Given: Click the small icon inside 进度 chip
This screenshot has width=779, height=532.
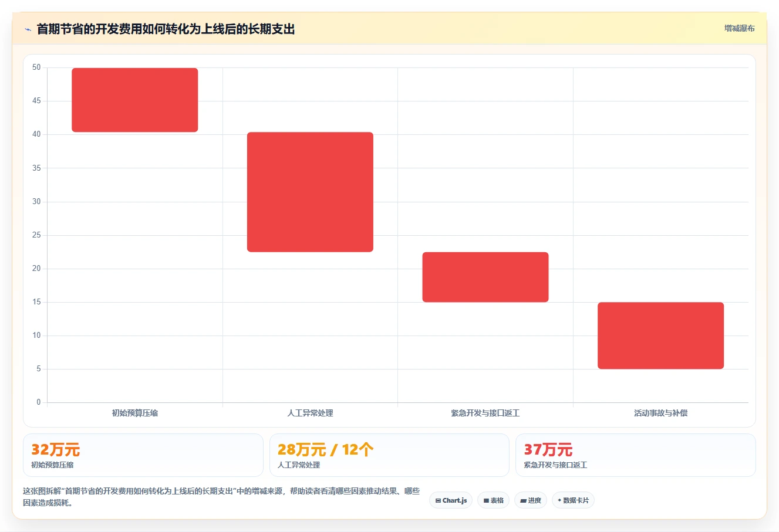Looking at the screenshot, I should [x=523, y=501].
